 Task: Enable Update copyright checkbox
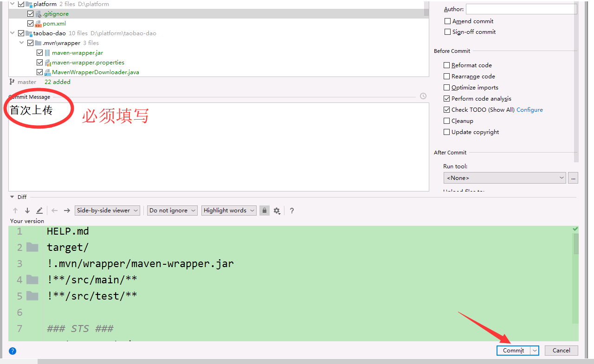pyautogui.click(x=446, y=132)
